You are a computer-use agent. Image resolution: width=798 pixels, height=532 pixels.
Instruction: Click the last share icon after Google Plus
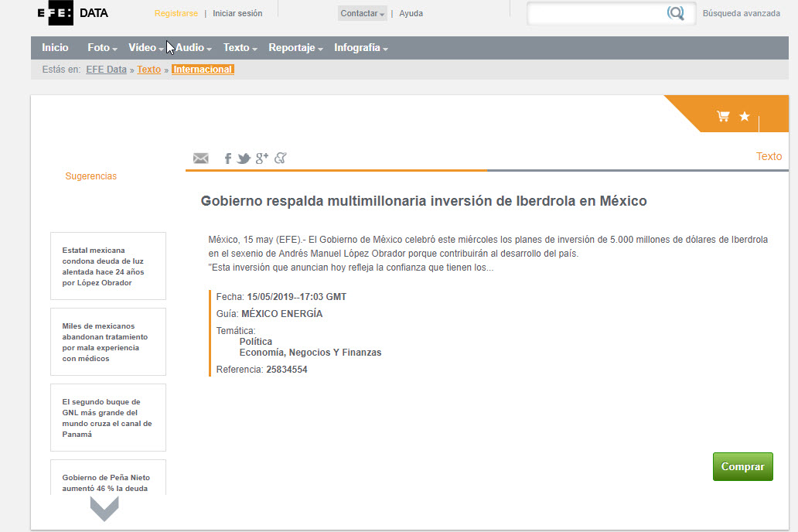(281, 159)
